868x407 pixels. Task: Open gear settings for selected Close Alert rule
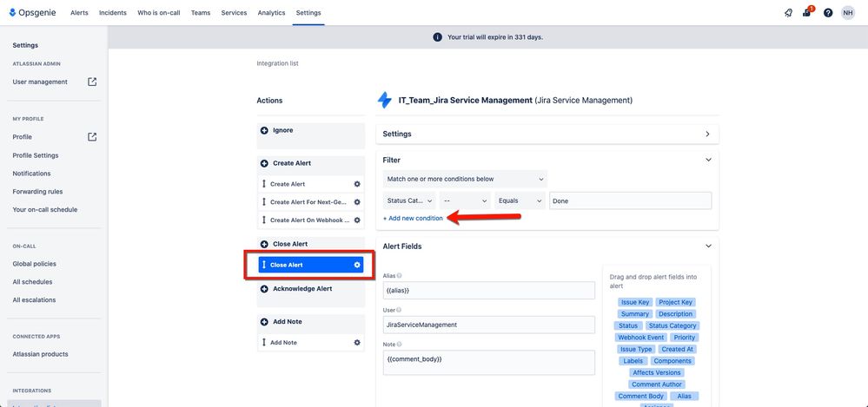click(x=357, y=265)
